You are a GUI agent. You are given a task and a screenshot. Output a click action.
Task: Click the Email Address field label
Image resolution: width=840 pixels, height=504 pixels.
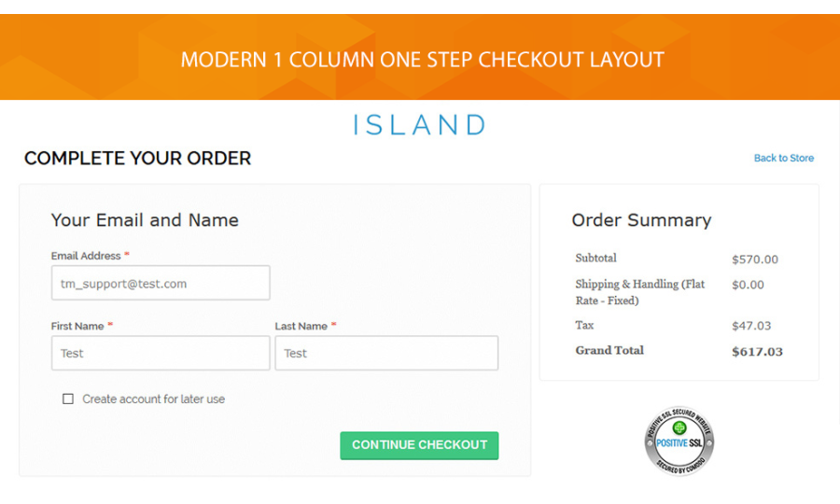(x=86, y=256)
